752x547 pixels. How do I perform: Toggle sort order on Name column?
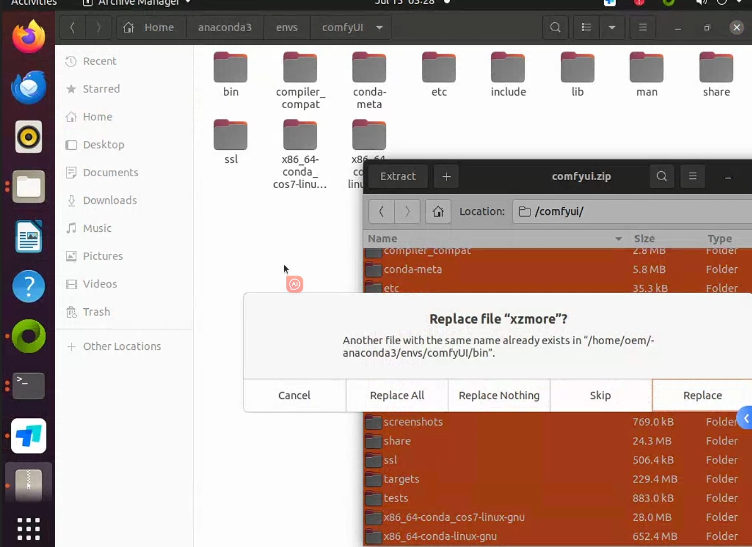495,238
